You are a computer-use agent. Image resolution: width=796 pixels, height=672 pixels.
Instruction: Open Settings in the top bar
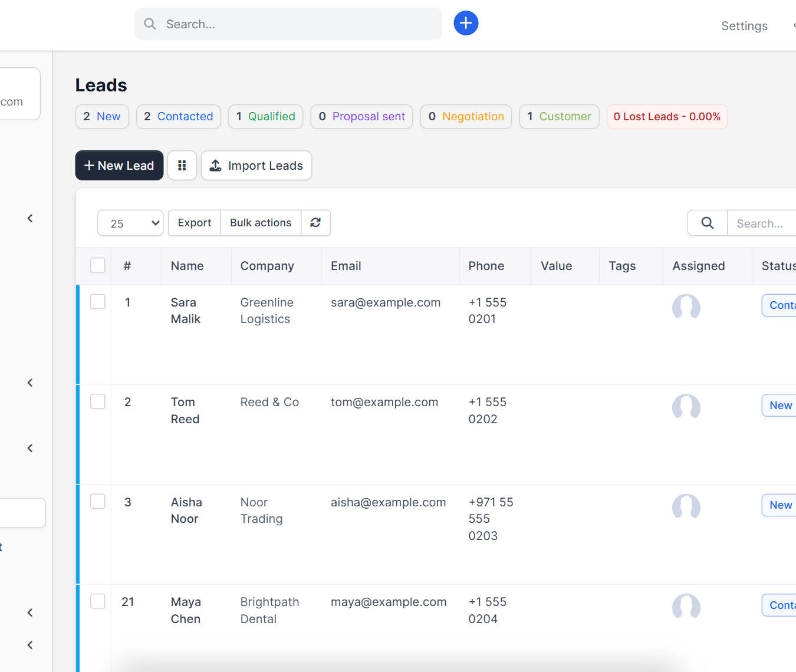(744, 26)
